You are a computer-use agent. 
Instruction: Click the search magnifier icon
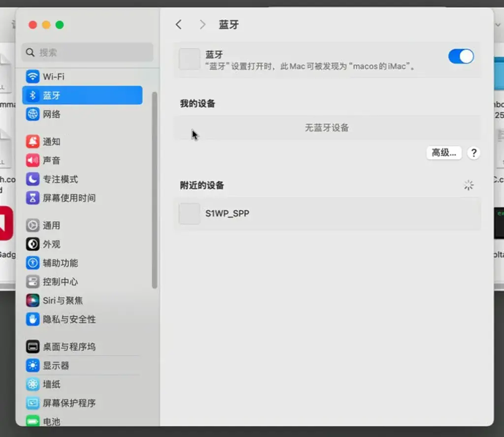30,52
